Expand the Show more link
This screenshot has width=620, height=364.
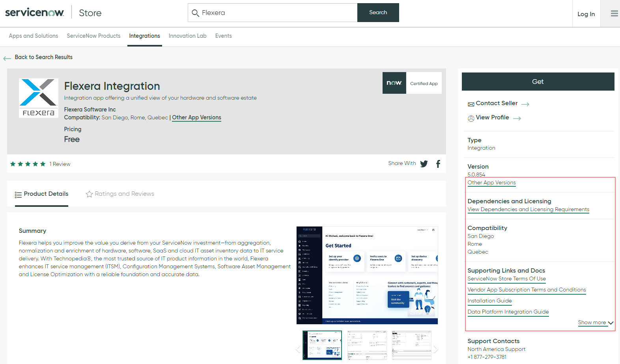(596, 323)
